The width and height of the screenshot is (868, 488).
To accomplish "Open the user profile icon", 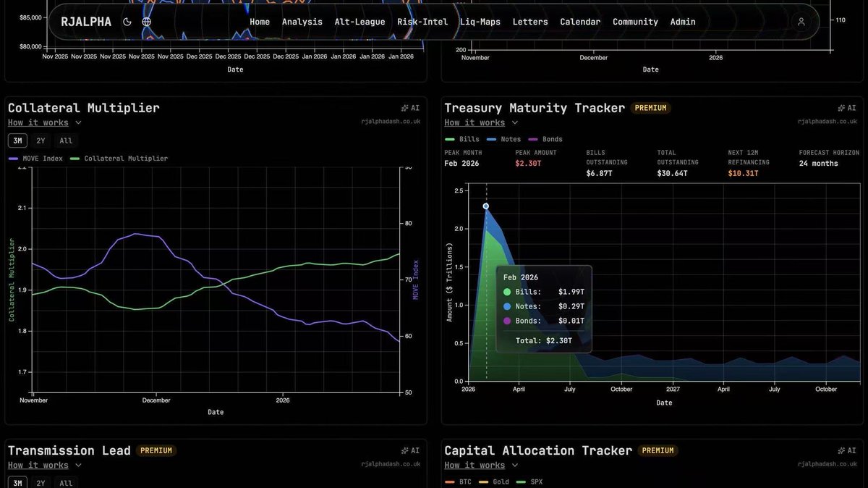I will pyautogui.click(x=801, y=22).
